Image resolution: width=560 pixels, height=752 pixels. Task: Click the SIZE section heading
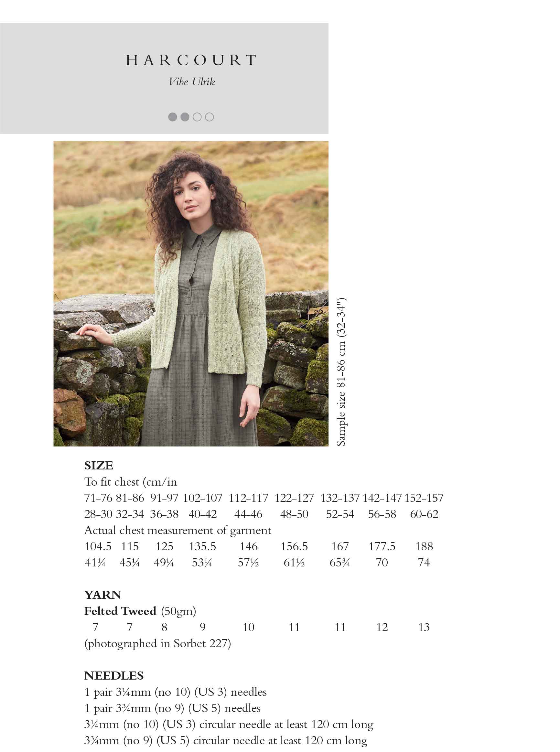(x=99, y=465)
